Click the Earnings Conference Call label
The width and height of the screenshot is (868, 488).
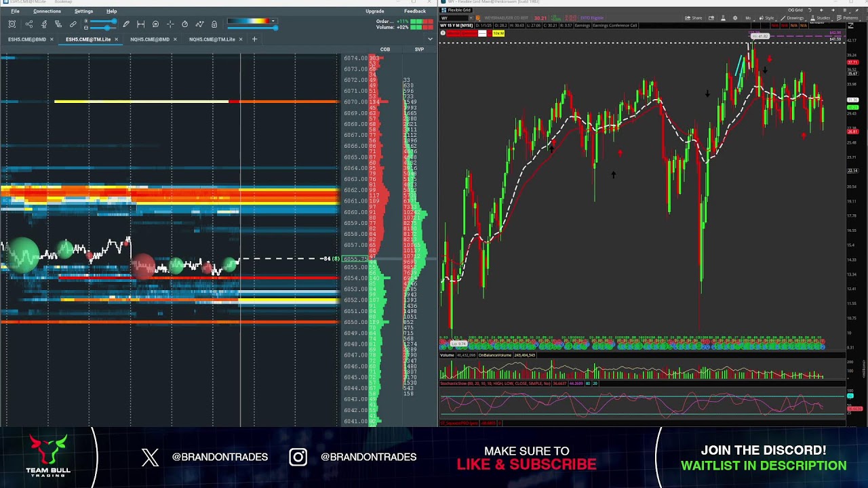click(x=616, y=26)
